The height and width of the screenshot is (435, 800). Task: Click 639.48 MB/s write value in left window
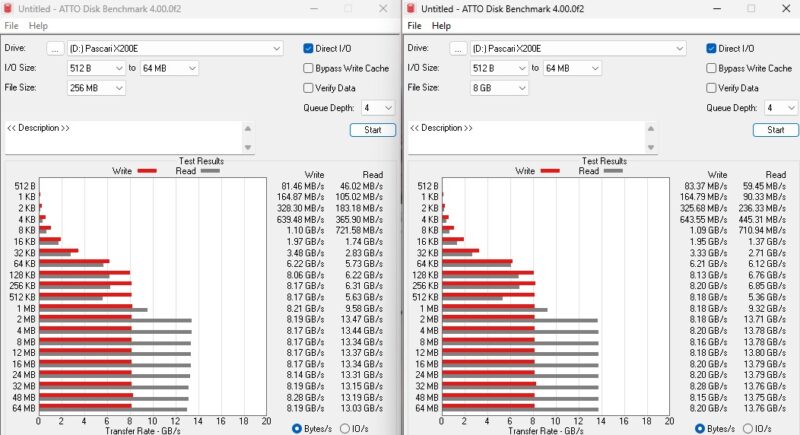[300, 219]
